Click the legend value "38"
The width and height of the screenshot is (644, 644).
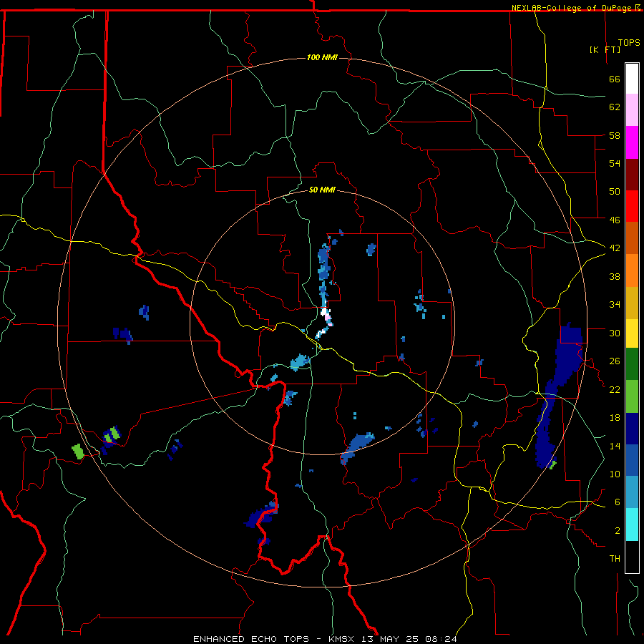[x=615, y=276]
